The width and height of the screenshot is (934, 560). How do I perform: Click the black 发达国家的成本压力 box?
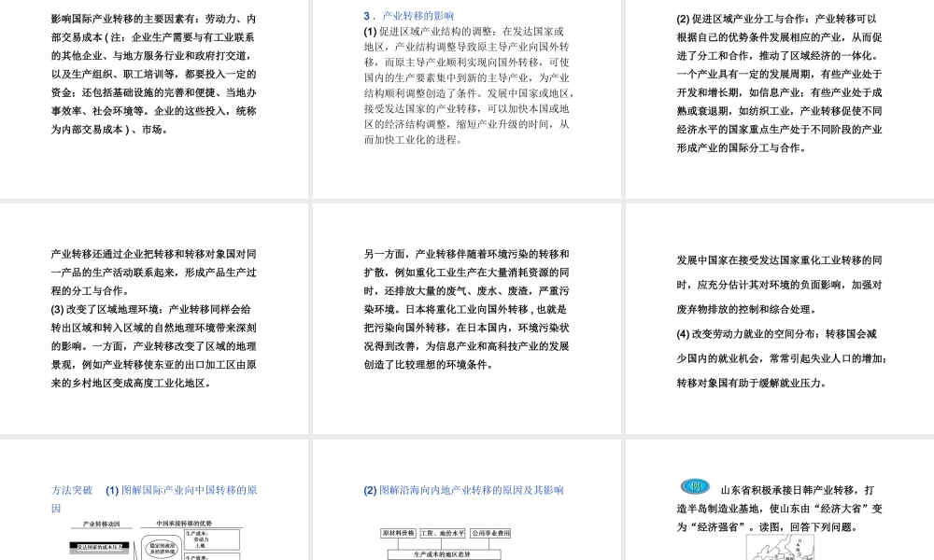(100, 547)
